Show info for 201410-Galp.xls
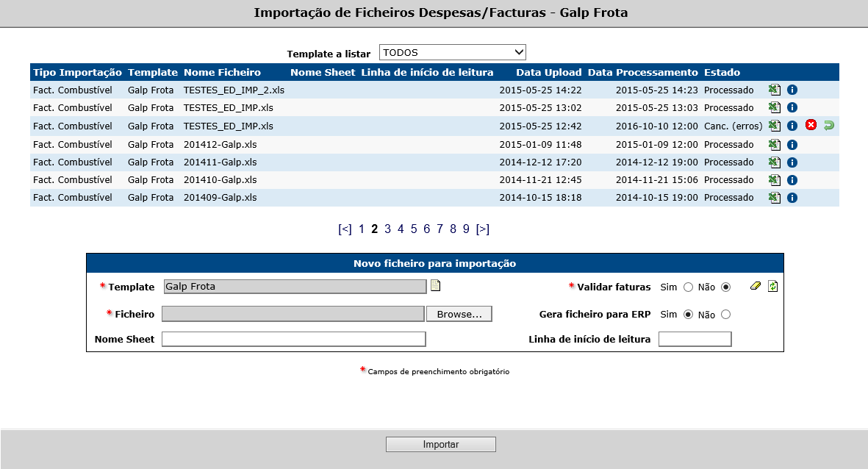This screenshot has height=469, width=868. click(792, 180)
